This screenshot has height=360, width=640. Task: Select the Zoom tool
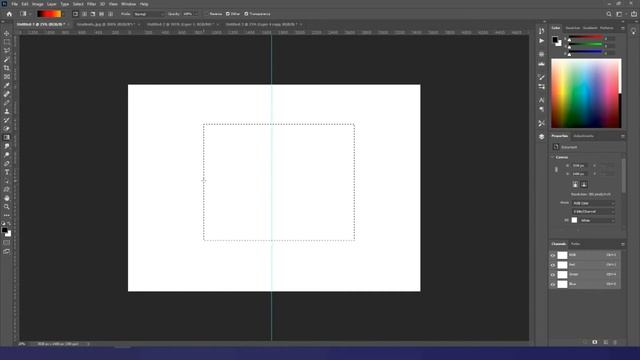click(7, 207)
